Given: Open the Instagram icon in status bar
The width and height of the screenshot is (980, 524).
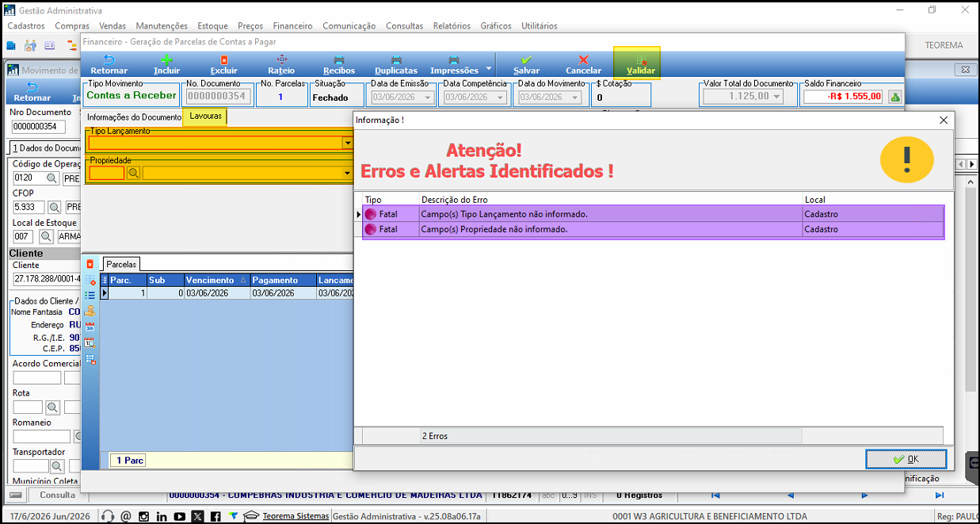Looking at the screenshot, I should point(144,516).
